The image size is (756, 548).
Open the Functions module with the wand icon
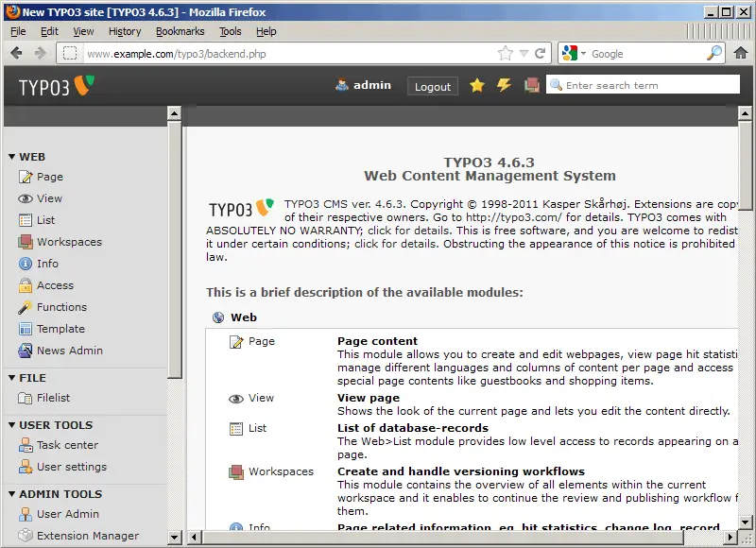click(x=53, y=307)
